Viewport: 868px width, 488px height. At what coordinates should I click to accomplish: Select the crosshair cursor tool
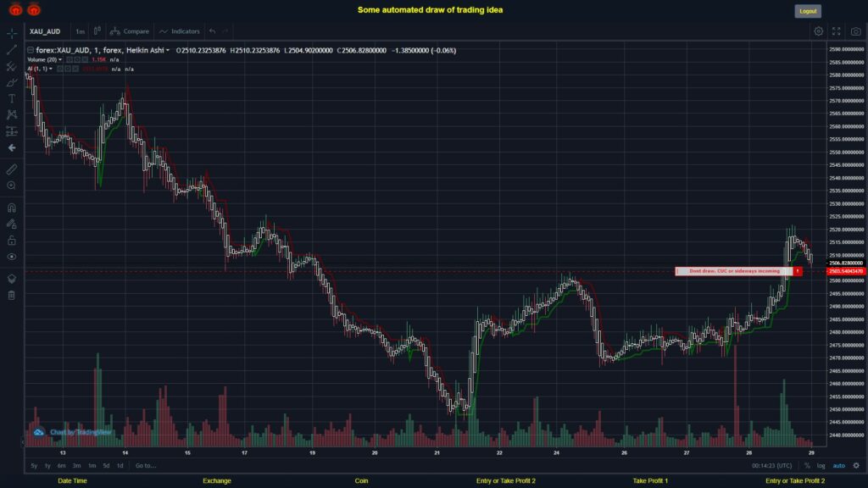(x=12, y=33)
